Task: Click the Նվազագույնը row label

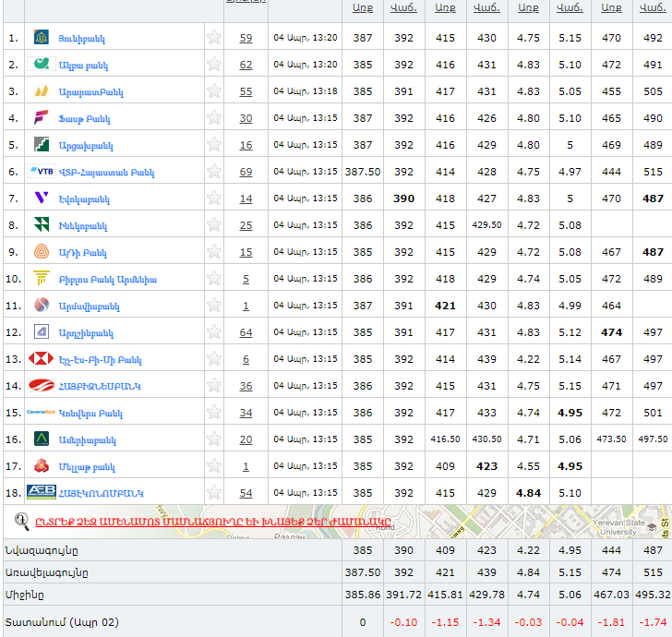Action: [x=42, y=550]
